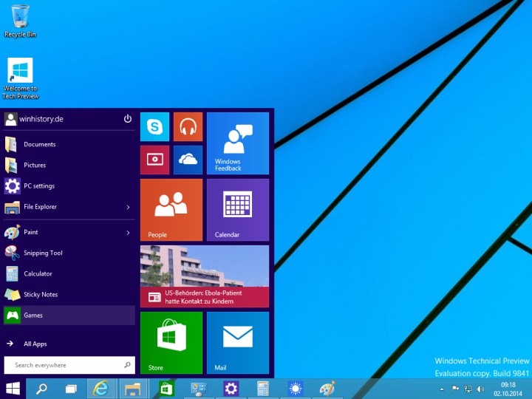
Task: Select the Recycle Bin desktop icon
Action: point(20,21)
